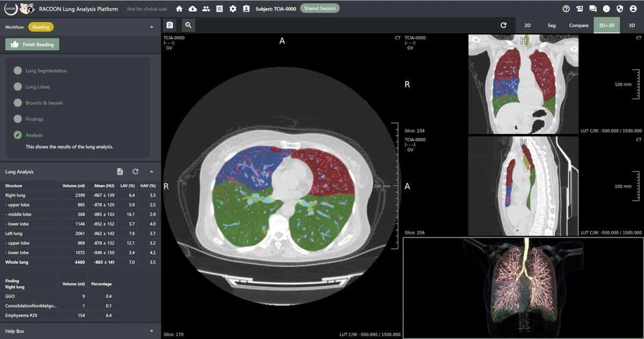This screenshot has width=644, height=339.
Task: Select the Findings workflow step
Action: (28, 119)
